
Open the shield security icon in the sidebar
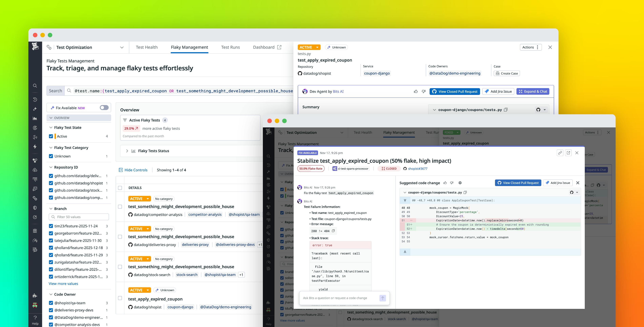point(35,208)
